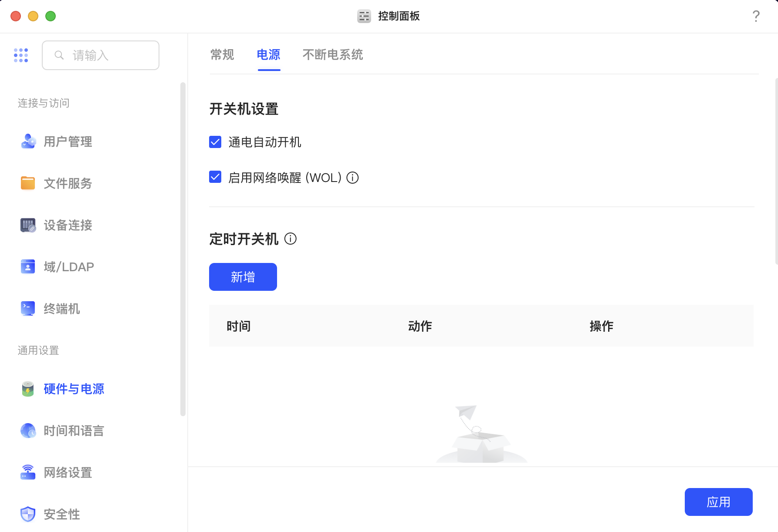Click the sidebar scrollbar track
Image resolution: width=778 pixels, height=532 pixels.
pyautogui.click(x=182, y=244)
